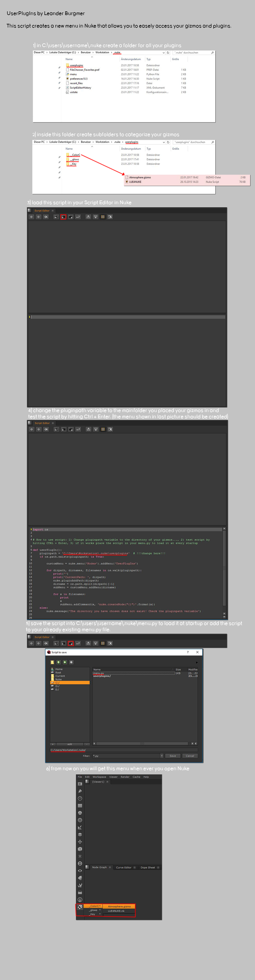Click the green up-directory arrow in save dialog
Screen dimensions: 255x980
[x=59, y=662]
